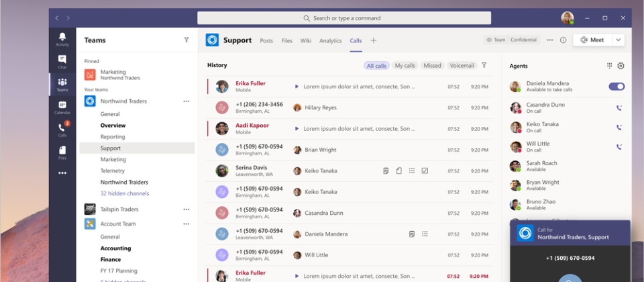Open document icon on Serina Davis row

point(398,171)
